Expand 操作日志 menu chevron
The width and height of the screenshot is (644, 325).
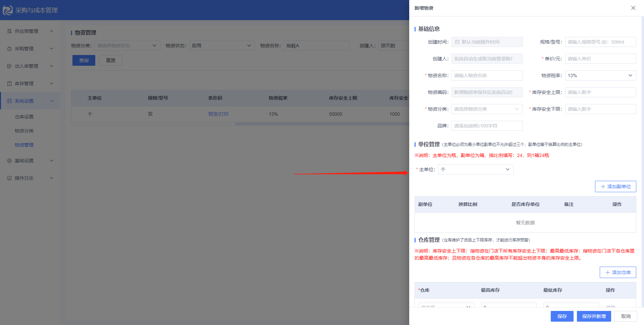(x=52, y=178)
